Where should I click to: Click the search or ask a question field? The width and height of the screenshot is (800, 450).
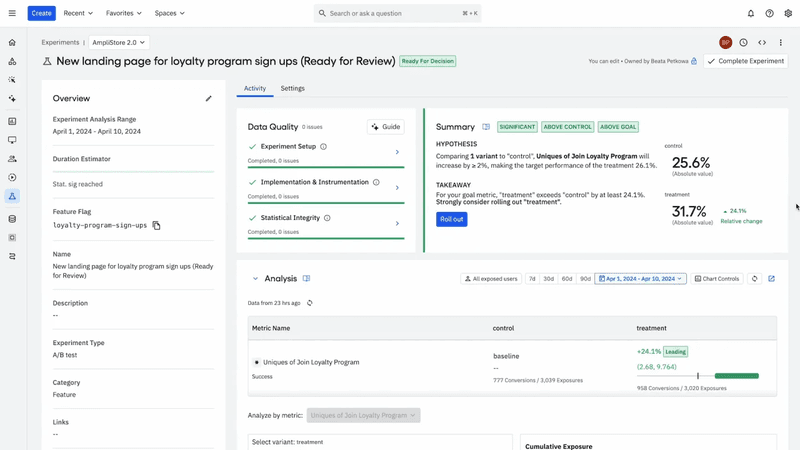pyautogui.click(x=397, y=13)
